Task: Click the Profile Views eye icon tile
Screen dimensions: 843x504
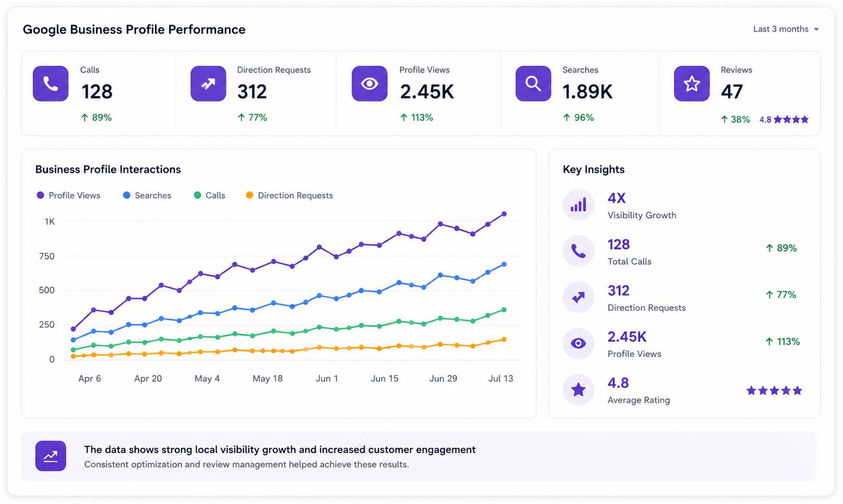Action: (x=369, y=84)
